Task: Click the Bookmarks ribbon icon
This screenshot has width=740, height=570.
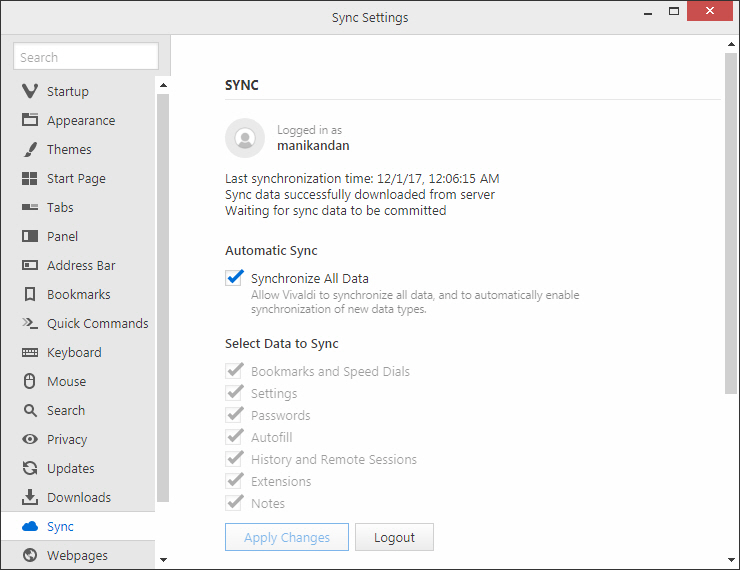Action: pos(30,294)
